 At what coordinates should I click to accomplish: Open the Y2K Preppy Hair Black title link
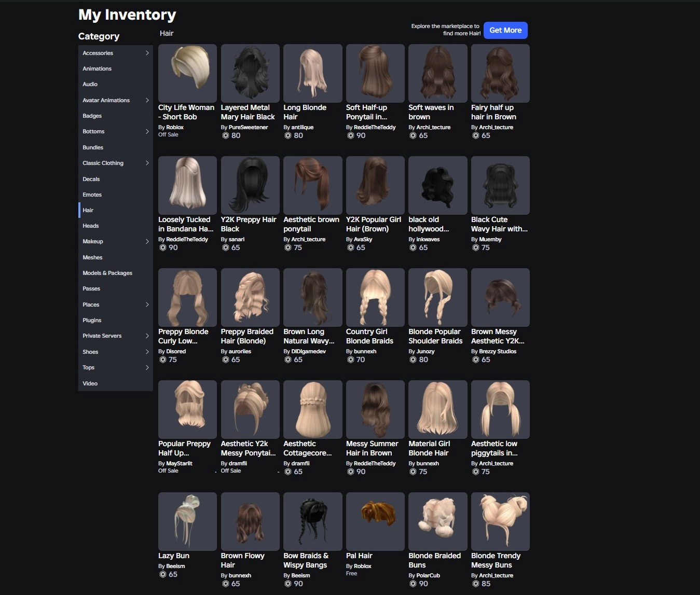[x=249, y=224]
